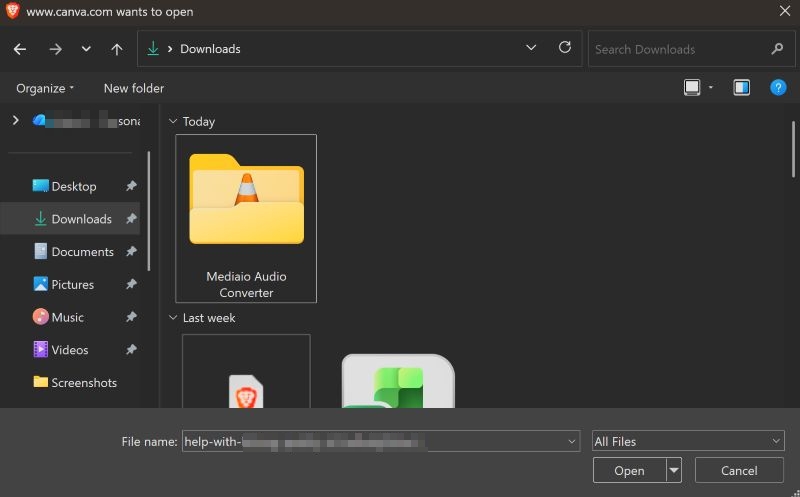The height and width of the screenshot is (497, 800).
Task: Unpin Desktop using its pin icon
Action: 131,186
